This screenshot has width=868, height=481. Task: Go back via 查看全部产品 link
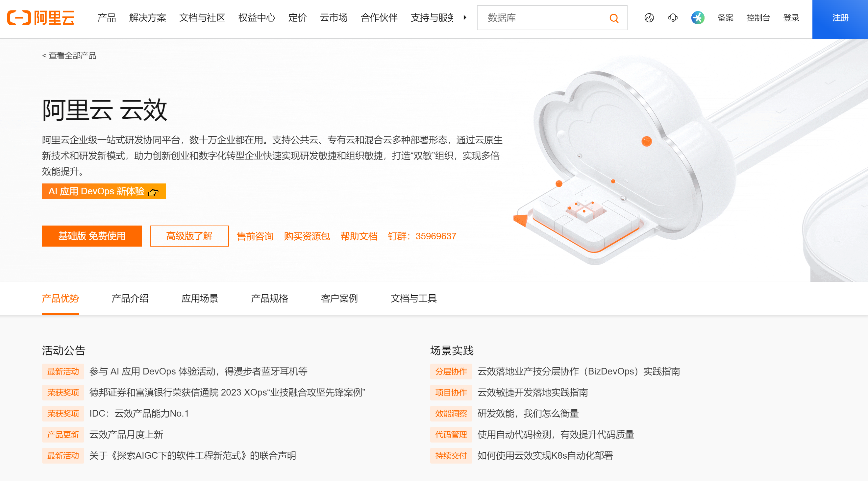coord(69,56)
